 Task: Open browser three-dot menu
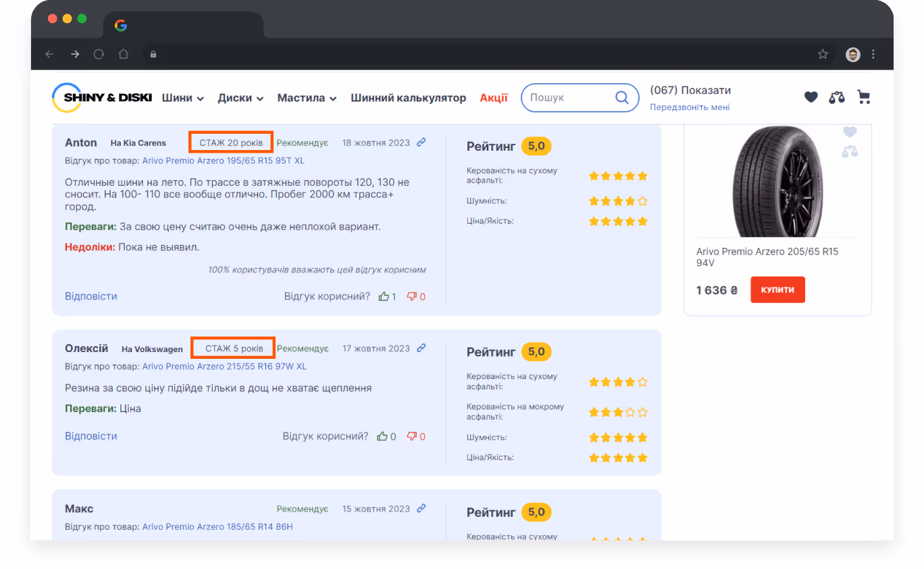click(873, 54)
